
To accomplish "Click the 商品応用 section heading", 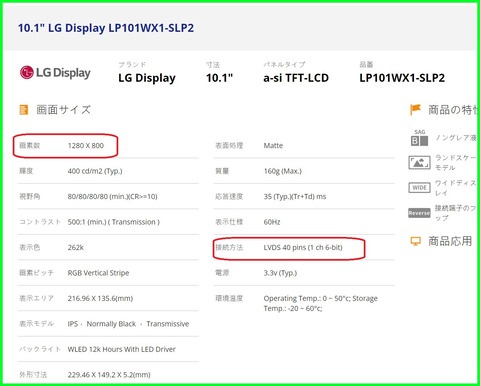I will point(450,241).
